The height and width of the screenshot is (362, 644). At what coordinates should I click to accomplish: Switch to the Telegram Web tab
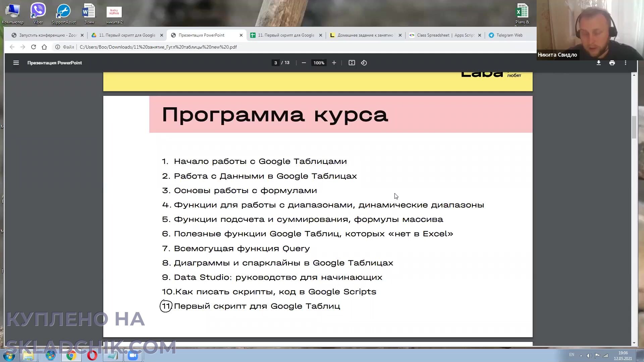click(x=509, y=35)
